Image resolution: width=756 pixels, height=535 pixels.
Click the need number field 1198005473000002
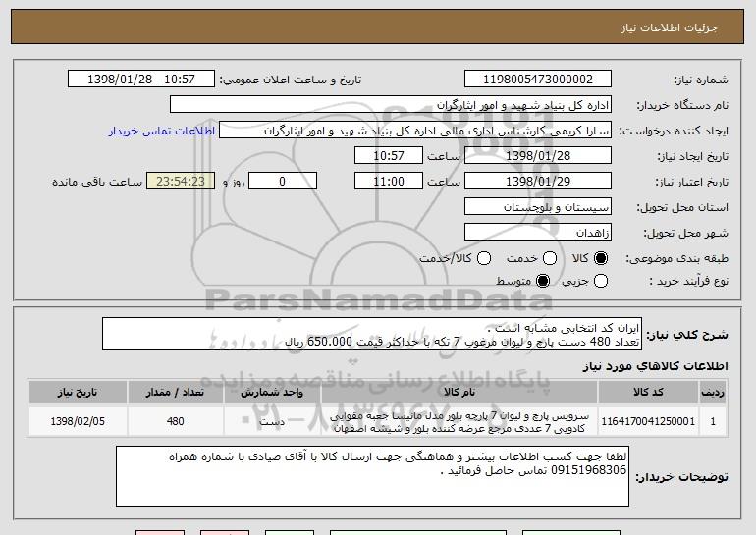click(538, 80)
